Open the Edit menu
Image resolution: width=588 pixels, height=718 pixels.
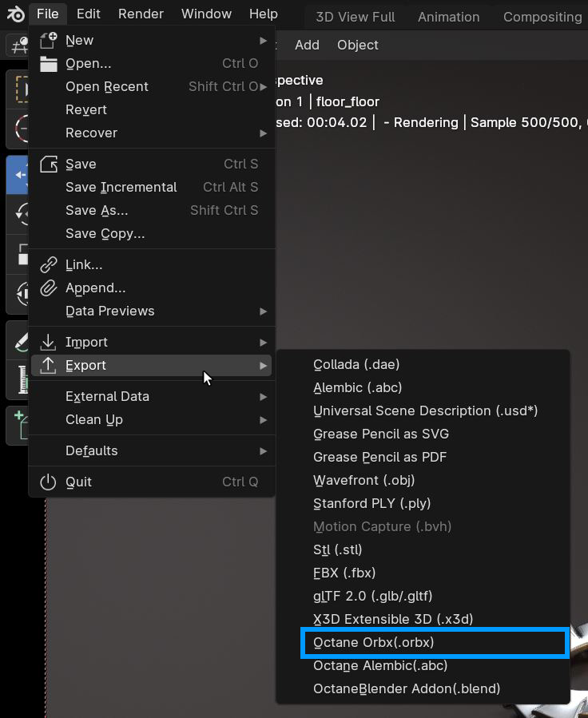pyautogui.click(x=88, y=13)
